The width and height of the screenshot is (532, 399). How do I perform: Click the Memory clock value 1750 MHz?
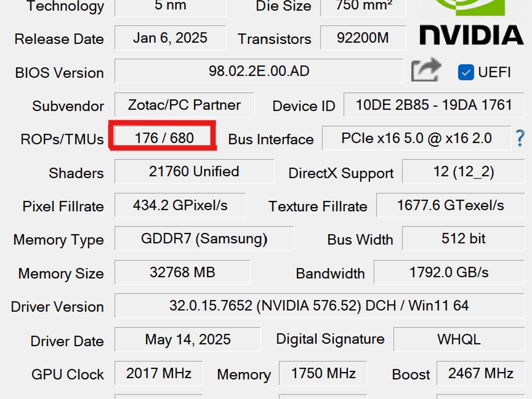click(323, 373)
